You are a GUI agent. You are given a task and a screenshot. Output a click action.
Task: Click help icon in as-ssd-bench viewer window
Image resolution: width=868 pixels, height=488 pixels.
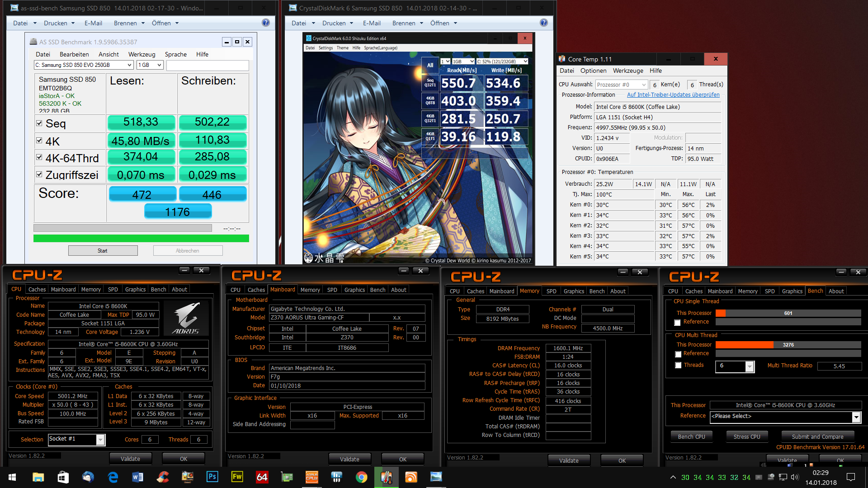[x=266, y=23]
